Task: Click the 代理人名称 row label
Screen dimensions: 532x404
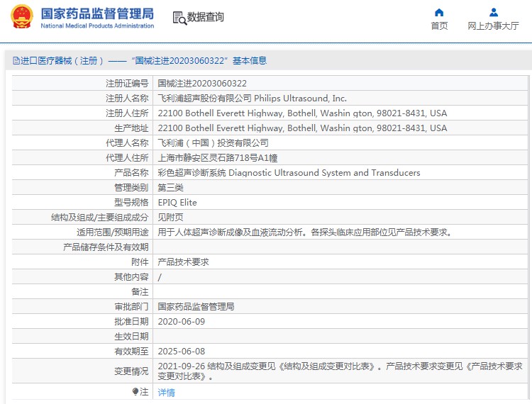Action: pyautogui.click(x=127, y=143)
